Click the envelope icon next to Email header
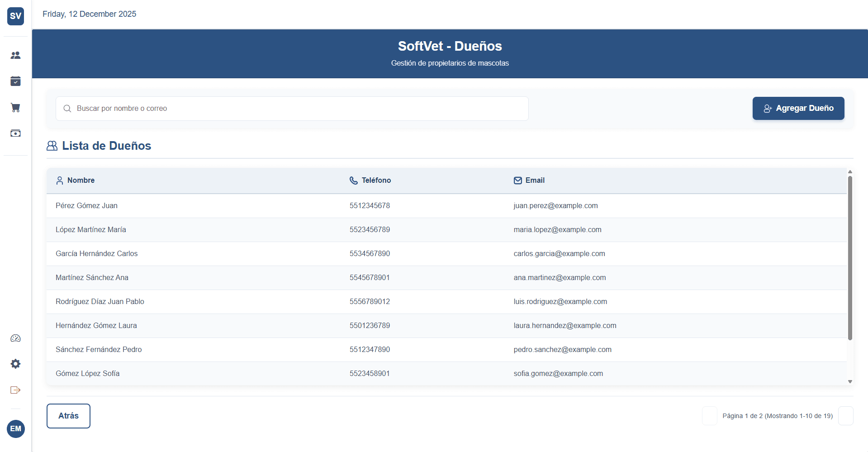868x452 pixels. 517,180
